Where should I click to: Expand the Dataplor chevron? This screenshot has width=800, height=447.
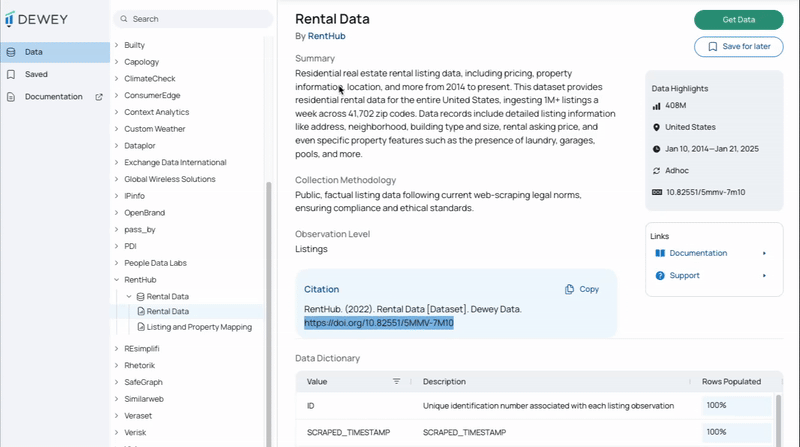(x=116, y=146)
